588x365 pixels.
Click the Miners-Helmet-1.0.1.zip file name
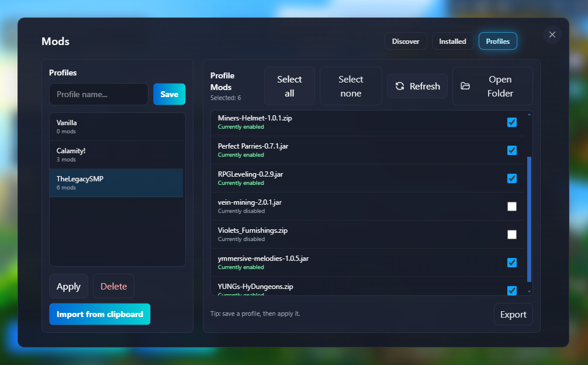[x=255, y=118]
